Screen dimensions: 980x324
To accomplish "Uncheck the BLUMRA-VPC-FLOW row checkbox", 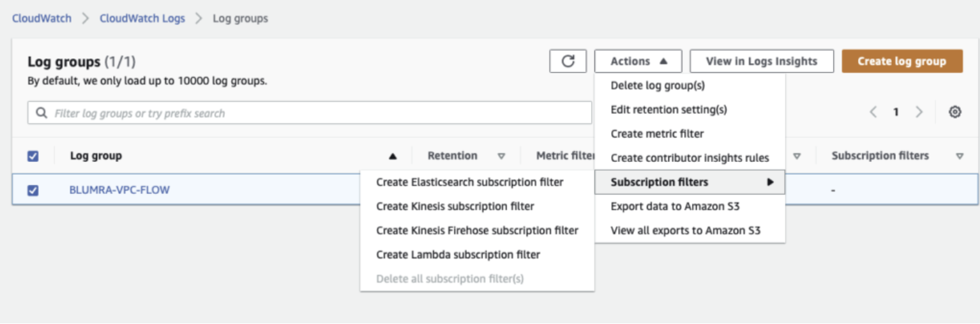I will click(x=33, y=190).
